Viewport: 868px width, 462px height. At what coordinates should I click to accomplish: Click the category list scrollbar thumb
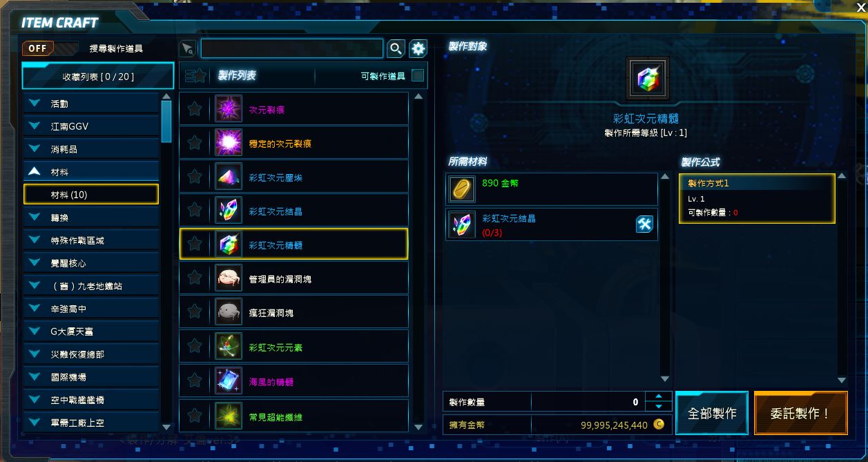[x=166, y=122]
